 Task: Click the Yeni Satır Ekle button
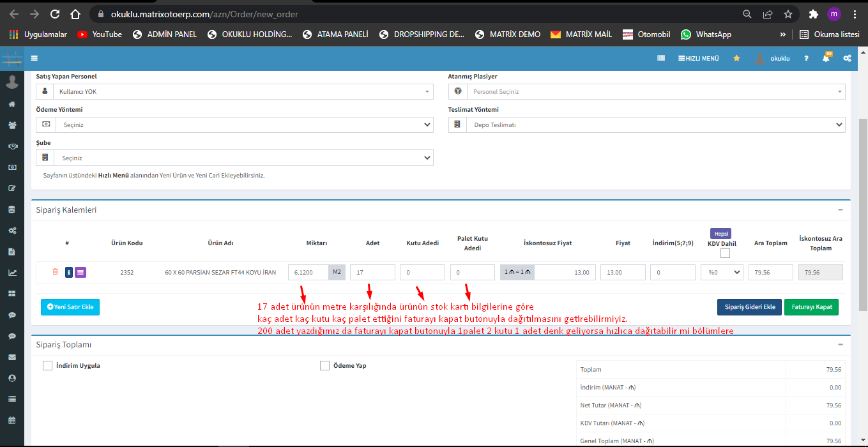pyautogui.click(x=70, y=307)
